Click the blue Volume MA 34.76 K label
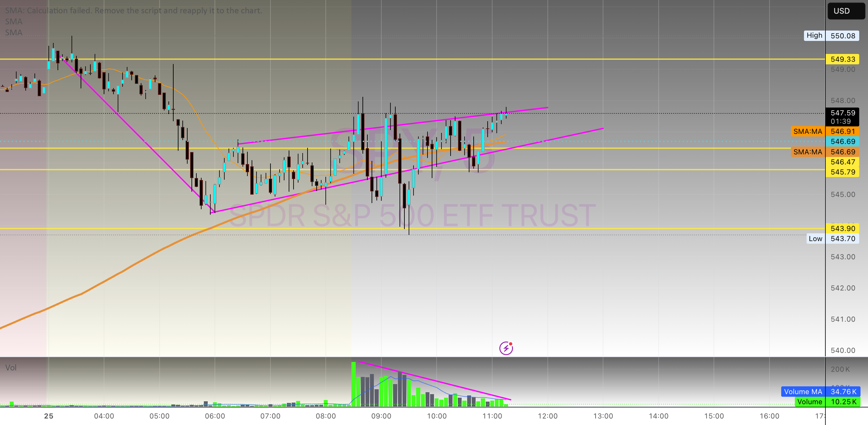This screenshot has height=425, width=868. pyautogui.click(x=821, y=391)
